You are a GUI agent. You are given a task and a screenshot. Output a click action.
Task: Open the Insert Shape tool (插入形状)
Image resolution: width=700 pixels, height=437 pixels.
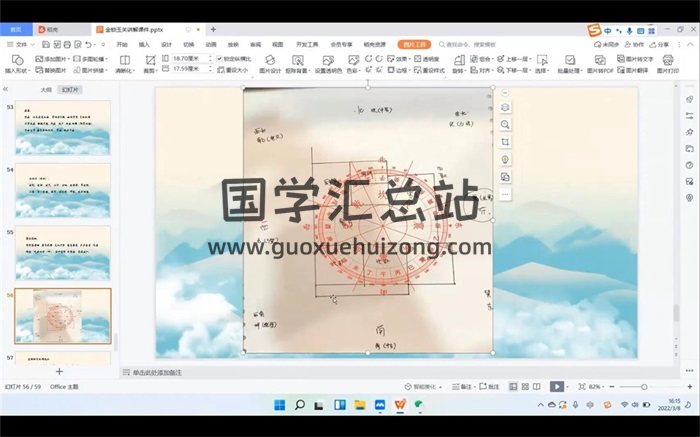tap(17, 64)
